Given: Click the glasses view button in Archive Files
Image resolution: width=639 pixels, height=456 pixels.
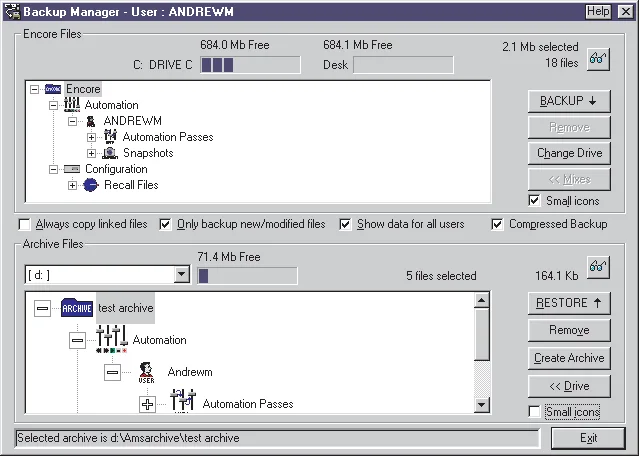Looking at the screenshot, I should [x=598, y=267].
